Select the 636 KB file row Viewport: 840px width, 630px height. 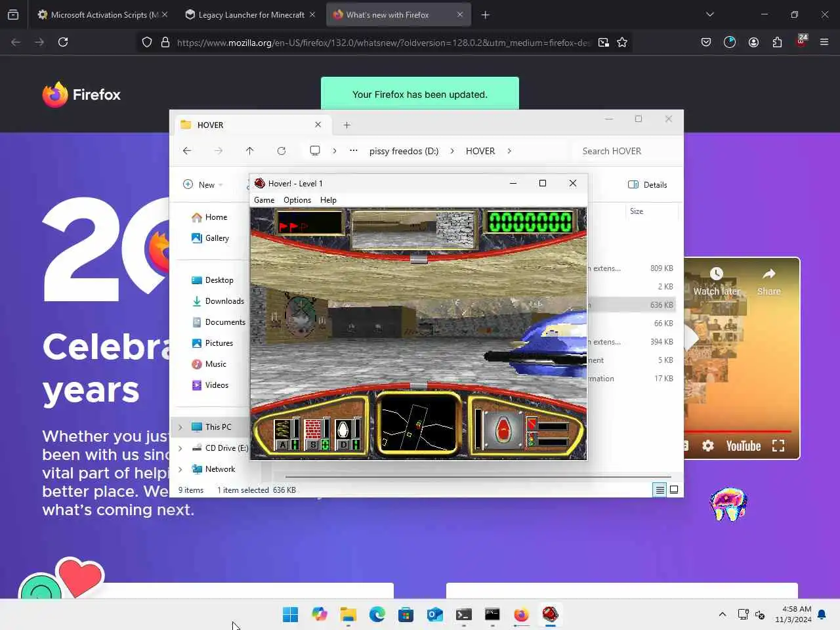pos(631,305)
